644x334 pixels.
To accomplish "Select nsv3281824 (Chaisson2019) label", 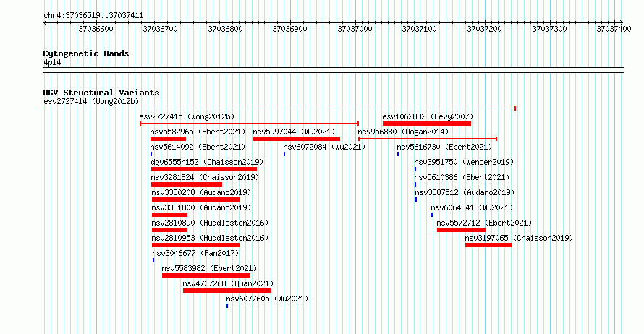I will coord(205,177).
